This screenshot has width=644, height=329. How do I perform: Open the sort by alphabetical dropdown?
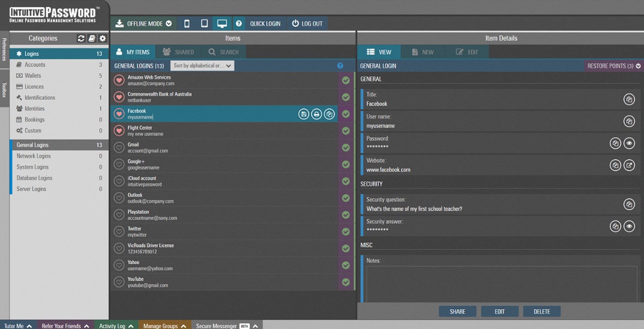pyautogui.click(x=202, y=65)
